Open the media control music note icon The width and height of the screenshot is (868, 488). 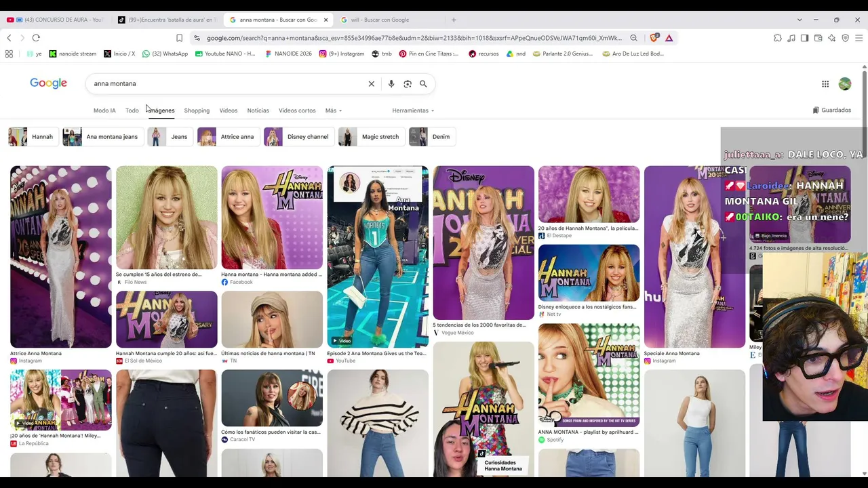click(x=791, y=38)
